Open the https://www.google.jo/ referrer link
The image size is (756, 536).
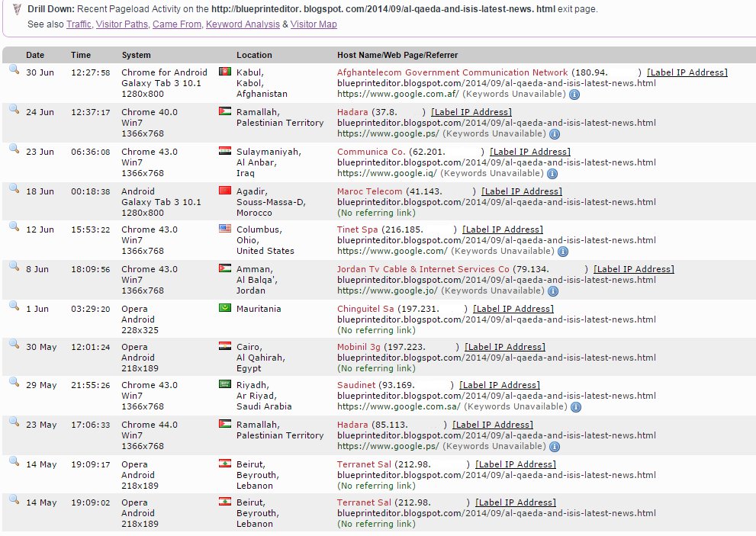pyautogui.click(x=388, y=290)
